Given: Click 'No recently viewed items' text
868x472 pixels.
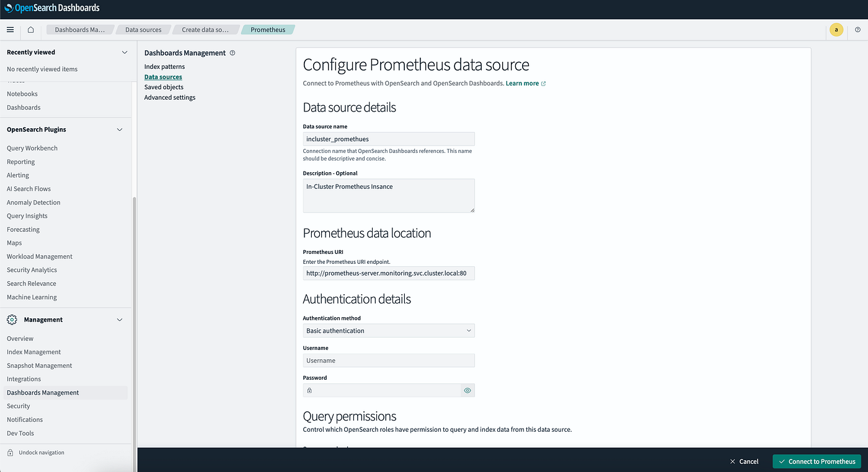Looking at the screenshot, I should tap(42, 69).
